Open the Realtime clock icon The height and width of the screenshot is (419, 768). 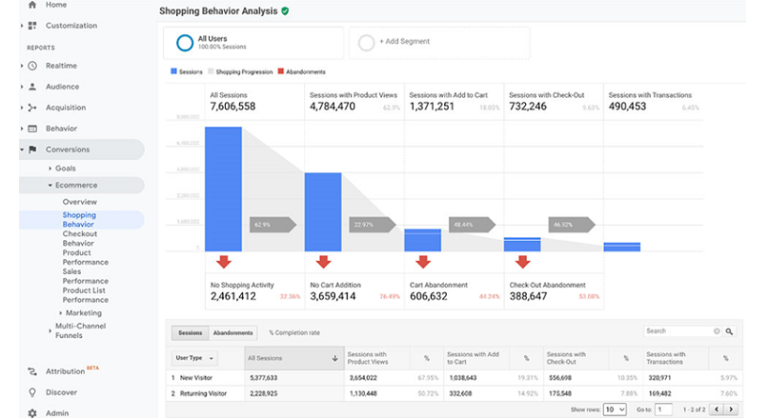(32, 66)
